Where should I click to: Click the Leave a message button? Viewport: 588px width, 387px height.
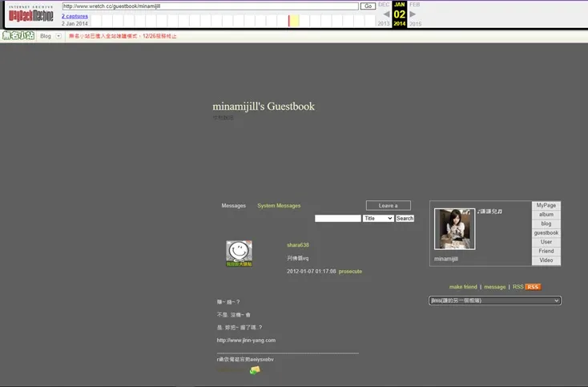[x=388, y=205]
